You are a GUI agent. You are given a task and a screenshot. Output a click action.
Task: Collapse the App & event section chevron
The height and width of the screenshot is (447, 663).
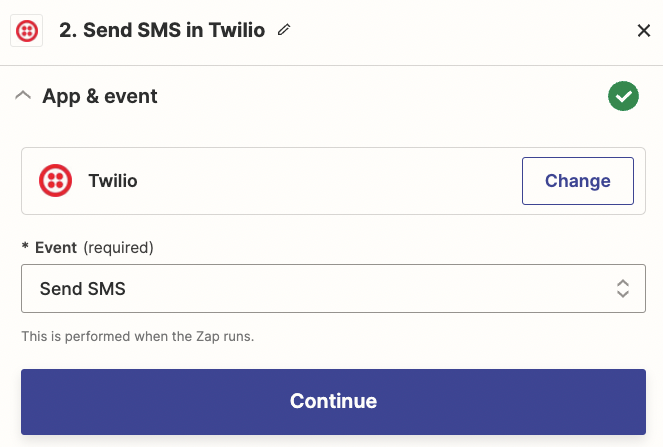23,96
